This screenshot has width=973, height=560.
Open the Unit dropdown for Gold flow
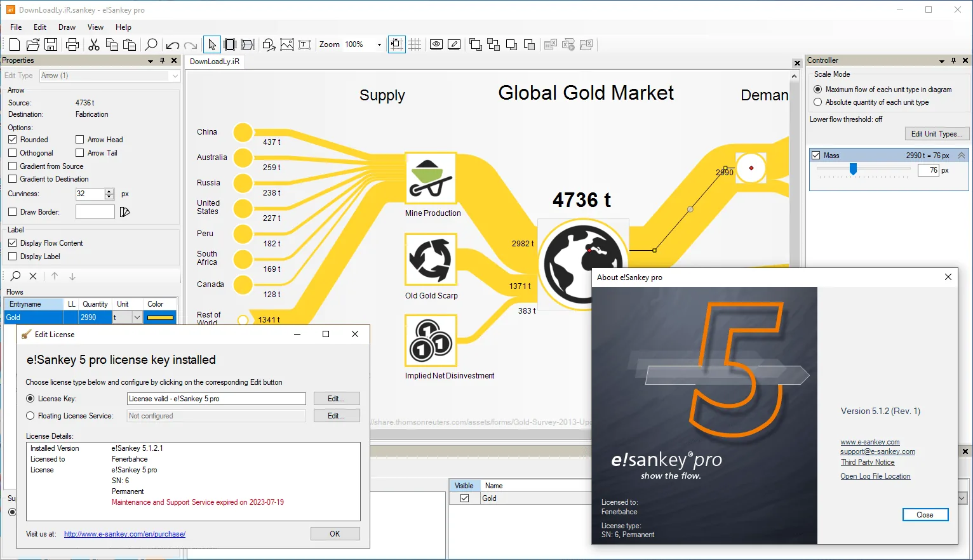(137, 317)
